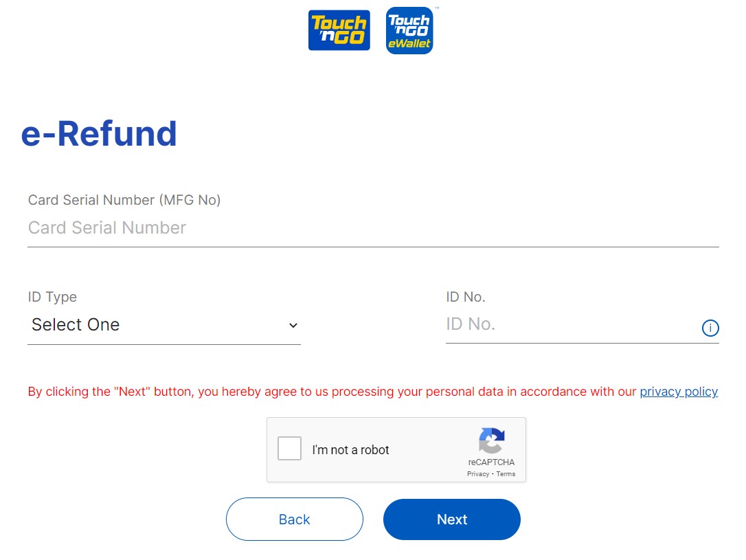Open reCAPTCHA Terms link

tap(506, 473)
